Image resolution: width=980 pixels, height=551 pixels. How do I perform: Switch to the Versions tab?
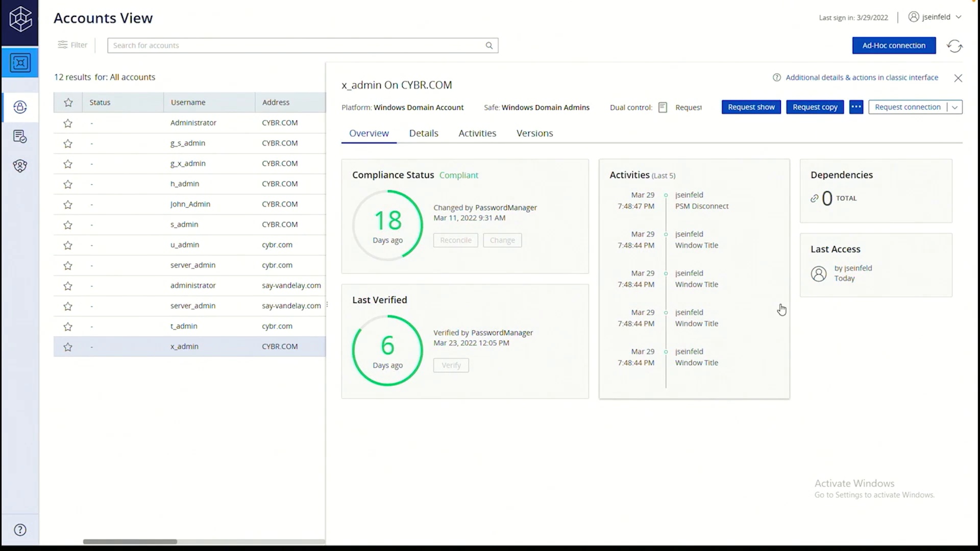pos(534,133)
